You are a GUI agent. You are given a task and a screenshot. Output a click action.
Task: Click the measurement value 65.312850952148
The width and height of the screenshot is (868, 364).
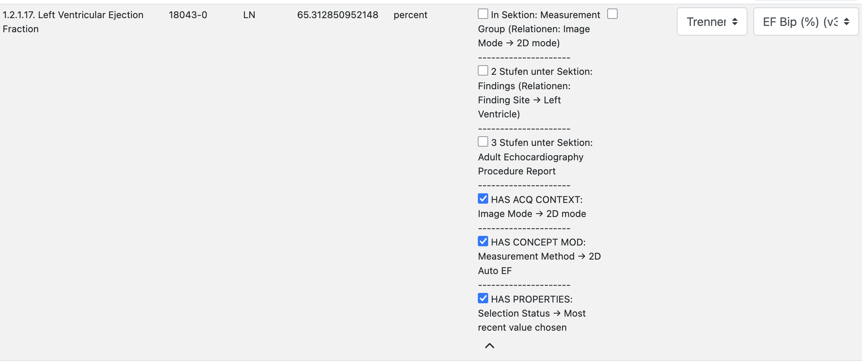coord(338,15)
